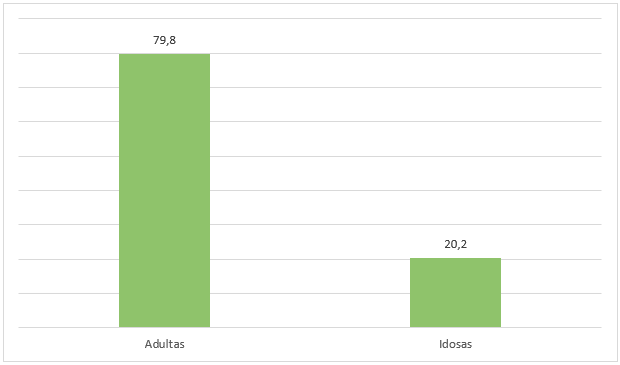
Task: Select the gridline touching the Idosas bar top
Action: [x=310, y=259]
